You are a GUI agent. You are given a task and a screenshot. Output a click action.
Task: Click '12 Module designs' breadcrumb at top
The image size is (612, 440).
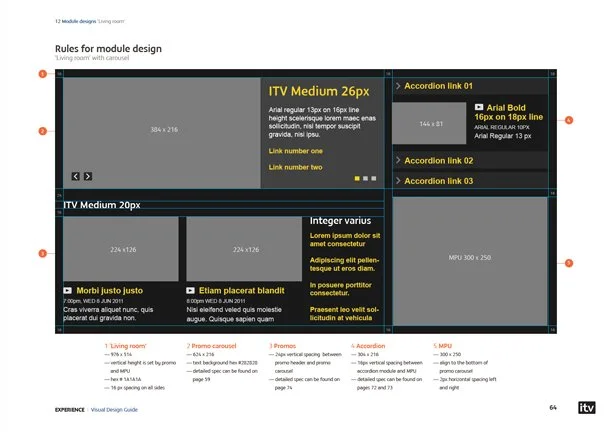tap(76, 21)
